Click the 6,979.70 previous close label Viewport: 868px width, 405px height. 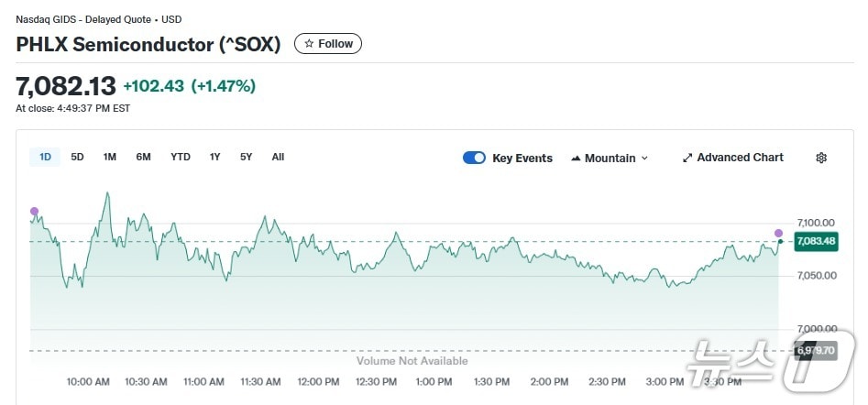[x=815, y=350]
